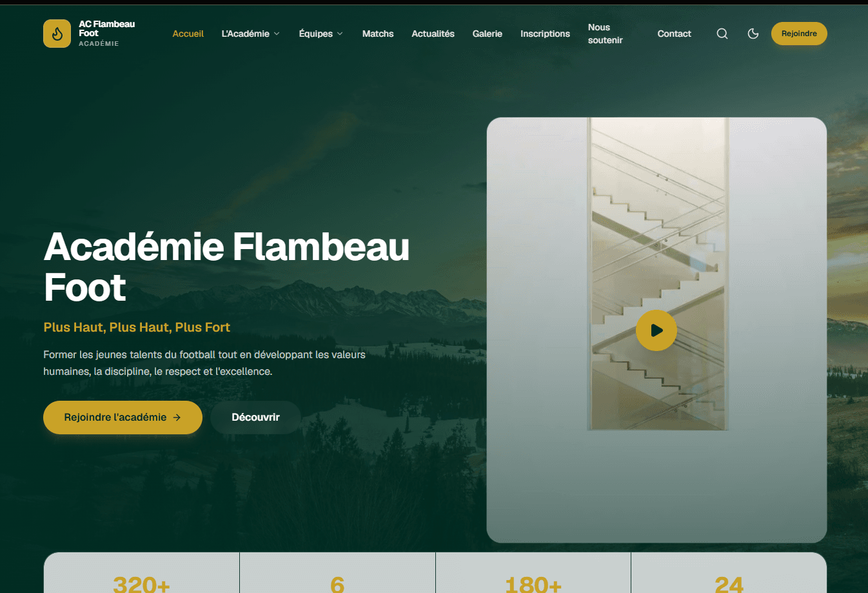Click the Découvrir button

pos(256,417)
